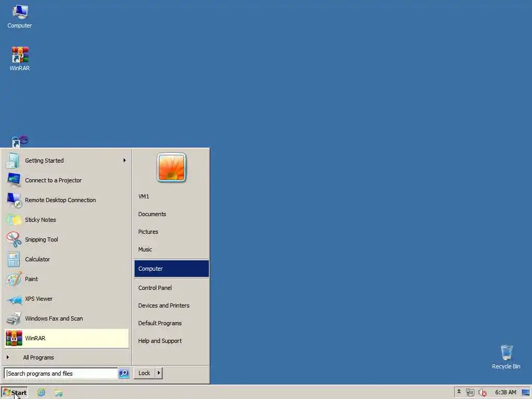Image resolution: width=532 pixels, height=399 pixels.
Task: Click the user account flower picture
Action: click(x=171, y=168)
